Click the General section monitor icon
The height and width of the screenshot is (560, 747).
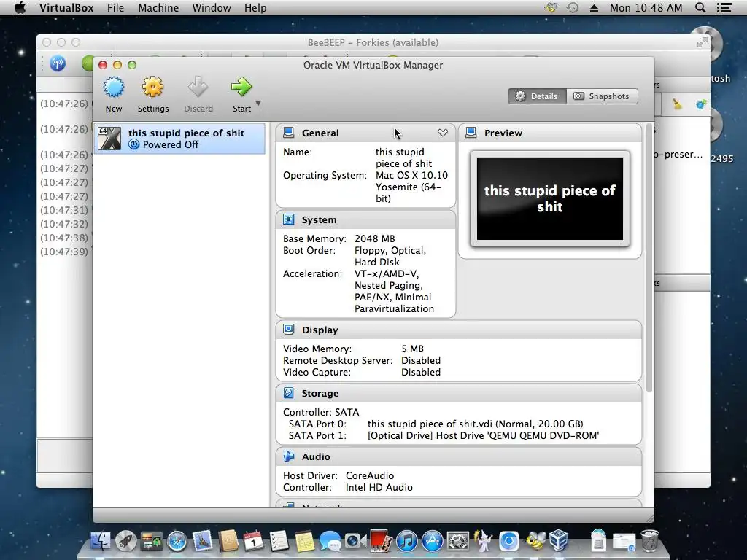point(289,133)
